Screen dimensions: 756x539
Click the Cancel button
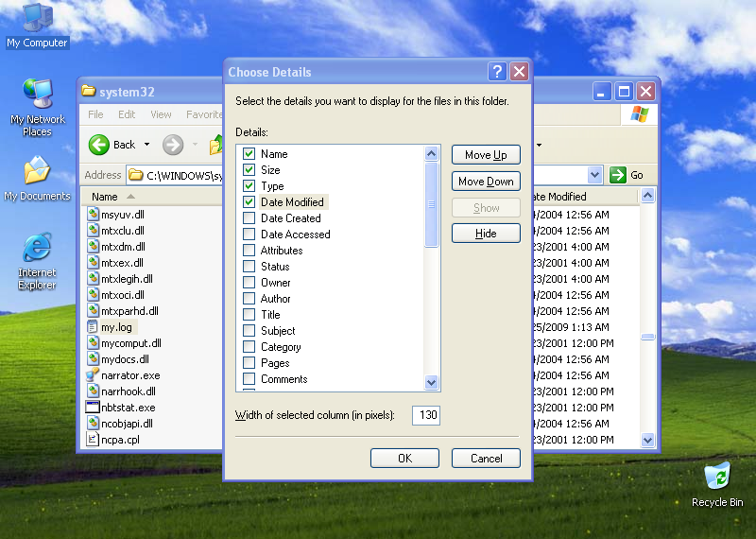pyautogui.click(x=486, y=459)
